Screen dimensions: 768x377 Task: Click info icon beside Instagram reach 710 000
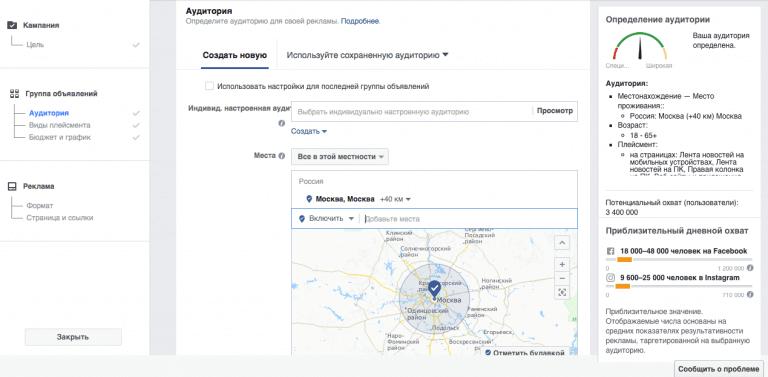[750, 295]
